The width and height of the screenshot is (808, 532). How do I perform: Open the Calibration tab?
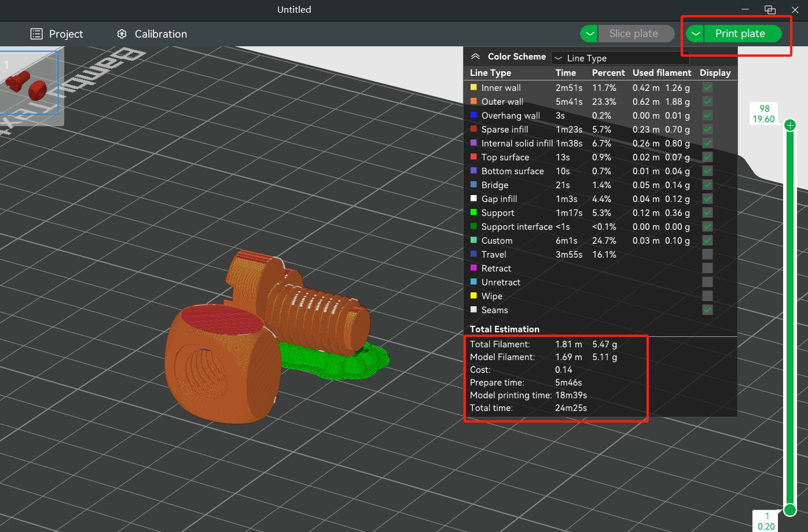pos(152,34)
